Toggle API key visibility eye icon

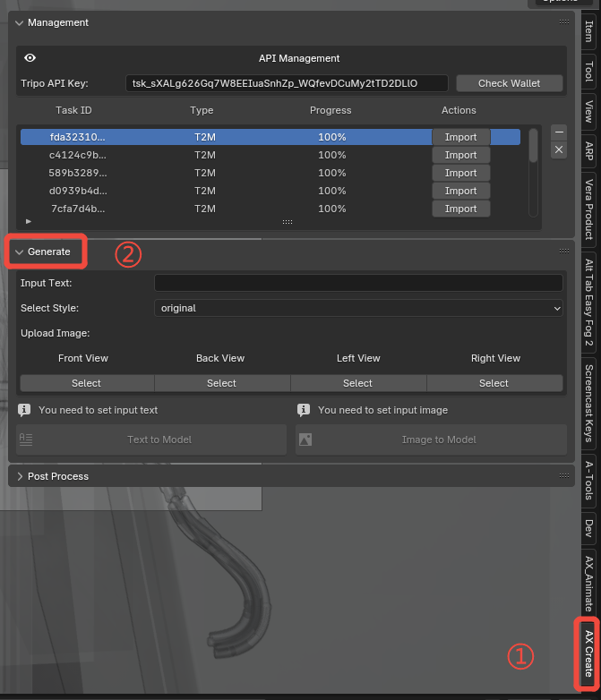click(30, 58)
